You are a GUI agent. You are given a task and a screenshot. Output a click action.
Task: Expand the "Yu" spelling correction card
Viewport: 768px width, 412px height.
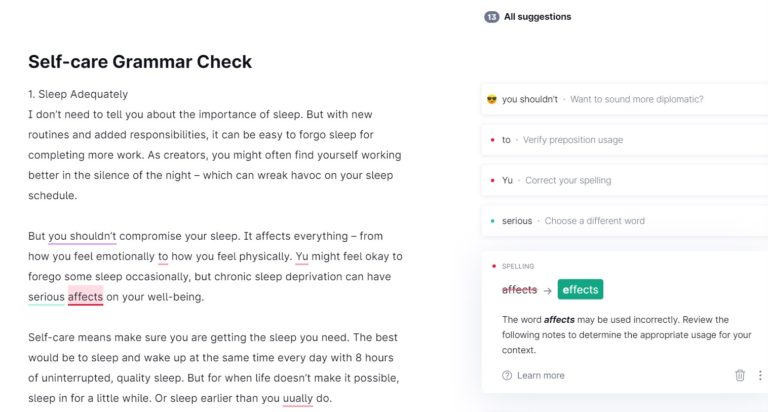pyautogui.click(x=620, y=180)
